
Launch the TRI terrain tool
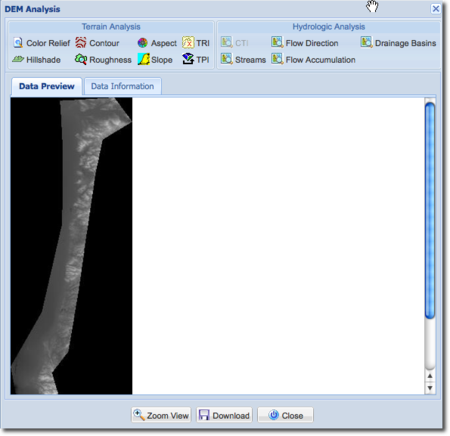click(x=196, y=43)
